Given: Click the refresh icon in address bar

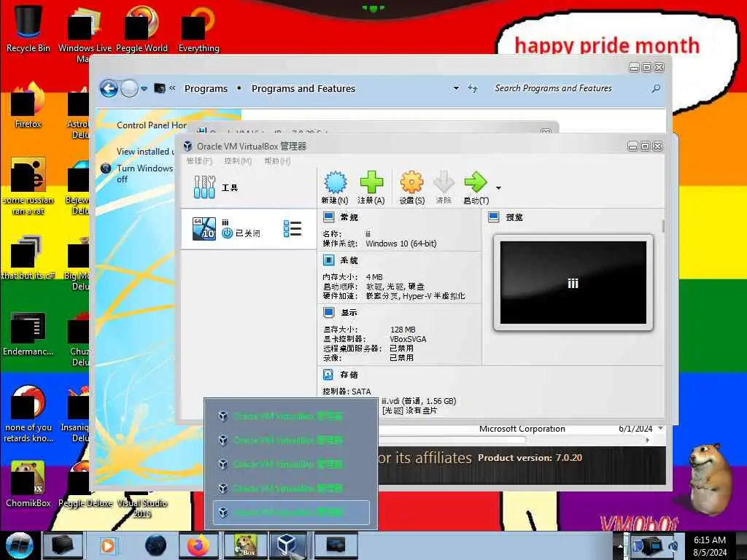Looking at the screenshot, I should (x=473, y=88).
